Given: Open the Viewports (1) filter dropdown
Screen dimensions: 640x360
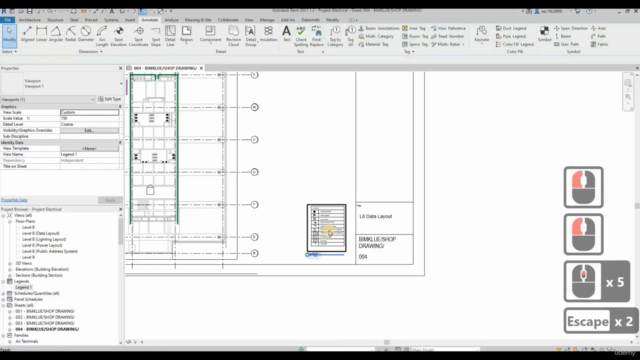Looking at the screenshot, I should click(x=48, y=100).
